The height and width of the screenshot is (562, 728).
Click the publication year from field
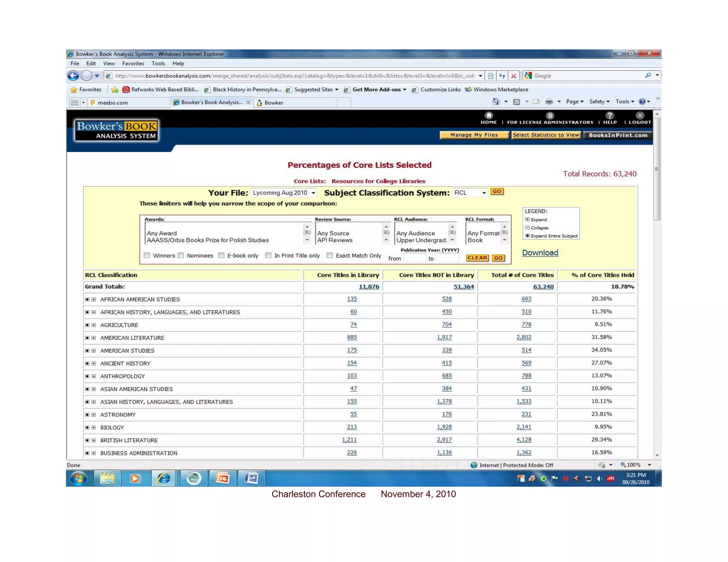point(414,258)
